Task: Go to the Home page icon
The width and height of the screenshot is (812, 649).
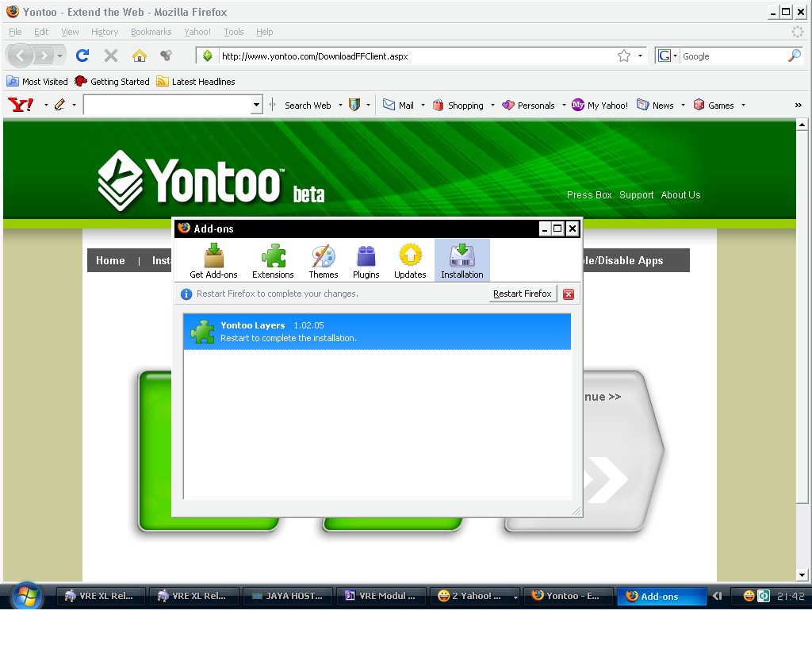Action: [140, 56]
